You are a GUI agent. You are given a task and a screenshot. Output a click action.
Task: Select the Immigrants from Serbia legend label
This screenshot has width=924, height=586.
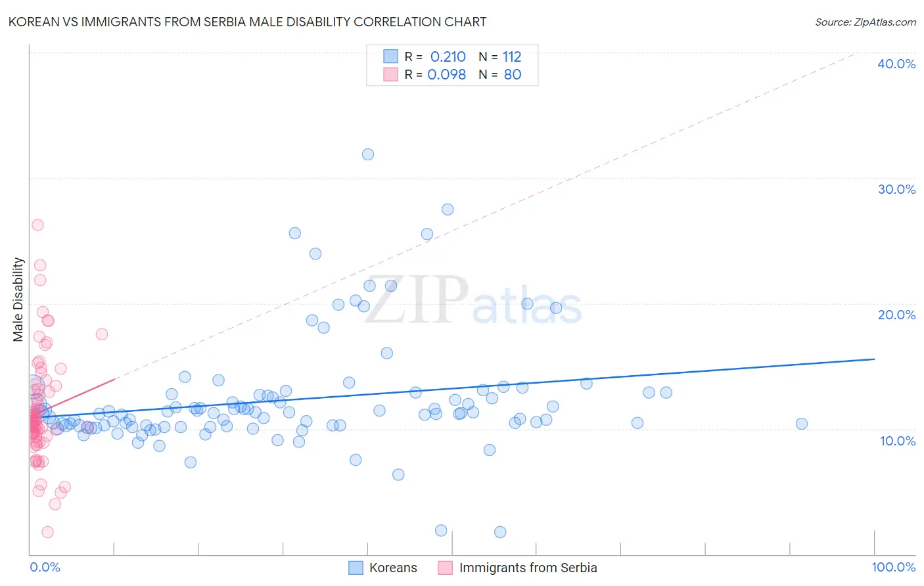tap(528, 568)
